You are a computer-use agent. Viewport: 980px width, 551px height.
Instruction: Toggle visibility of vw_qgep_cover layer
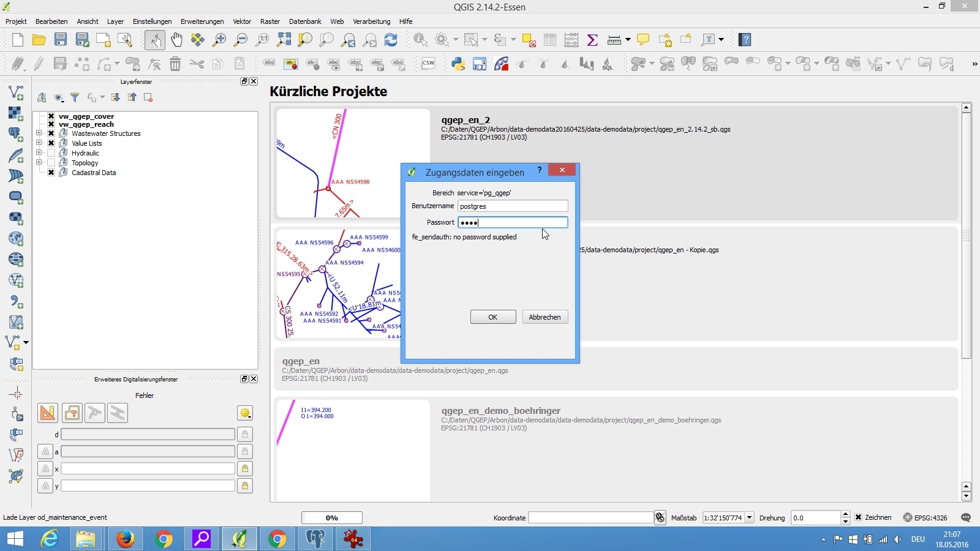[x=51, y=116]
